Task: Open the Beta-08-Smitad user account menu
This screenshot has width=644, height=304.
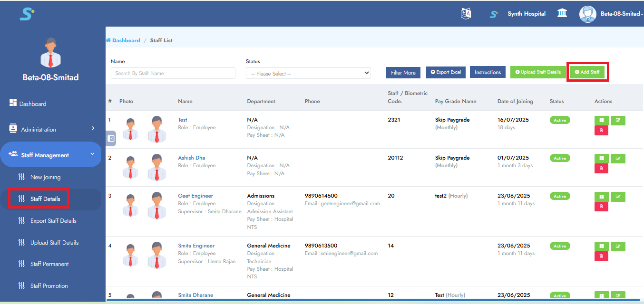Action: click(611, 14)
